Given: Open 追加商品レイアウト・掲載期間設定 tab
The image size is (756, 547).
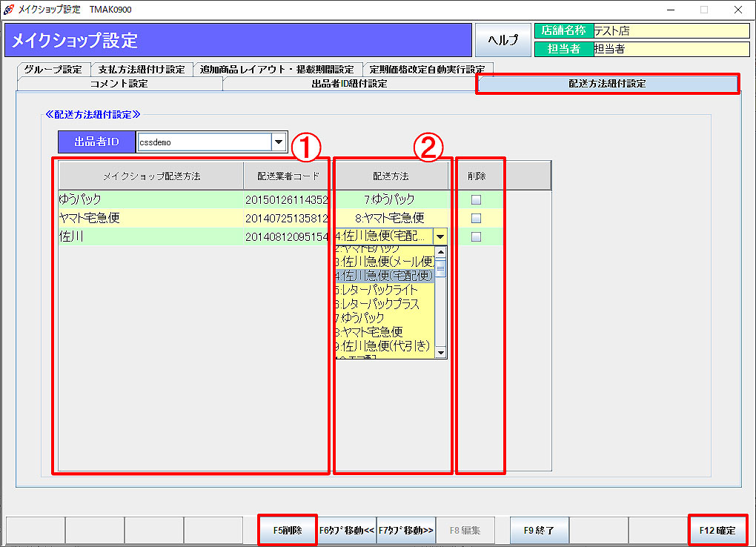Looking at the screenshot, I should point(276,70).
